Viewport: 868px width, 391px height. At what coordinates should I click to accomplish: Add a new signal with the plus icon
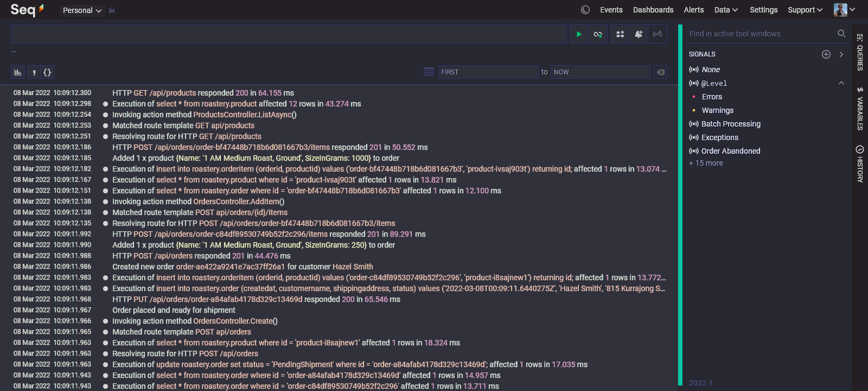click(x=826, y=54)
